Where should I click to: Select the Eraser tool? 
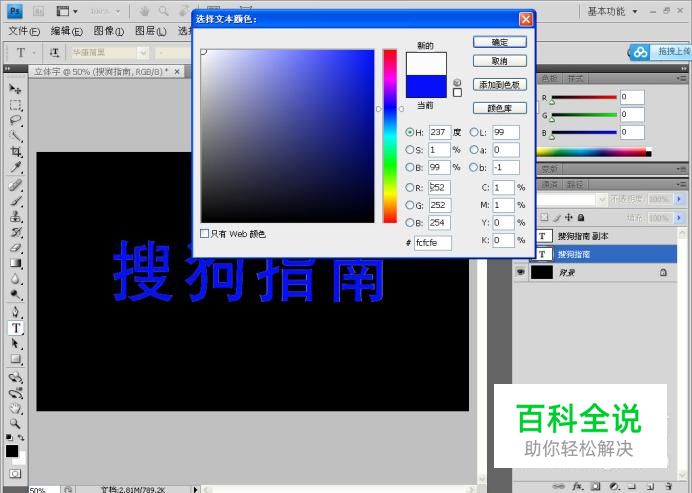15,248
